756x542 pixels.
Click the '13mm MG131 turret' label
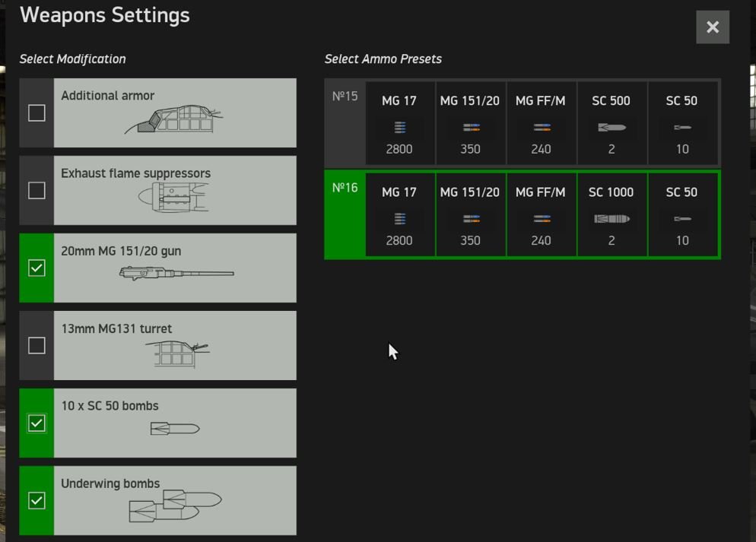coord(116,328)
